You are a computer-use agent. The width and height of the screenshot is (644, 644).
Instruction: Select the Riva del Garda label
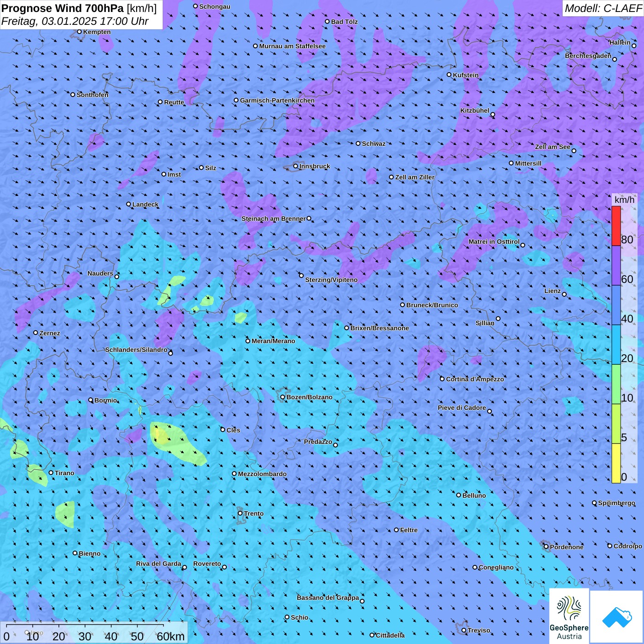[x=159, y=563]
